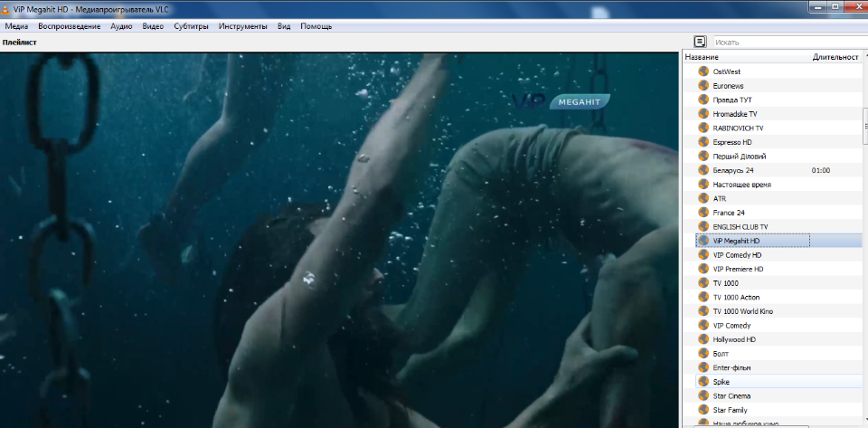
Task: Click the globe icon beside Euronews
Action: (x=703, y=85)
